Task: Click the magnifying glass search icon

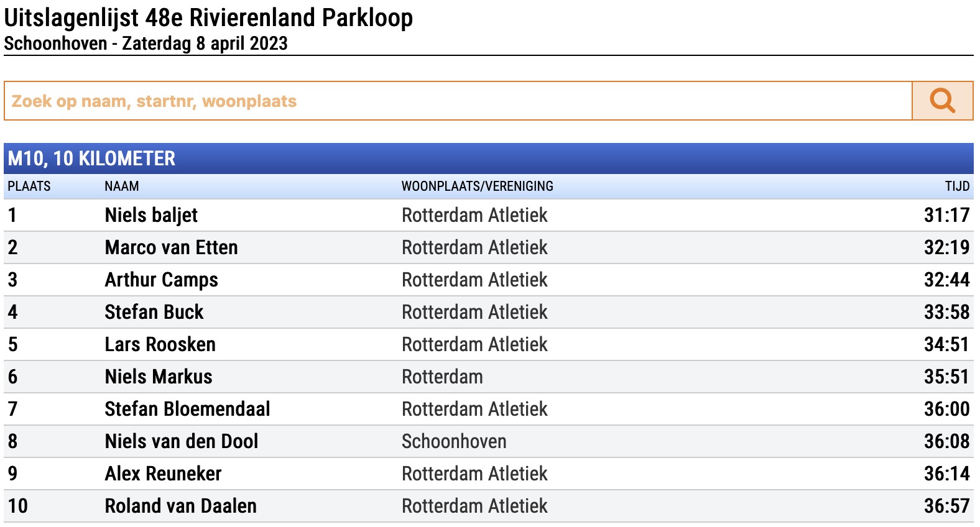Action: (942, 101)
